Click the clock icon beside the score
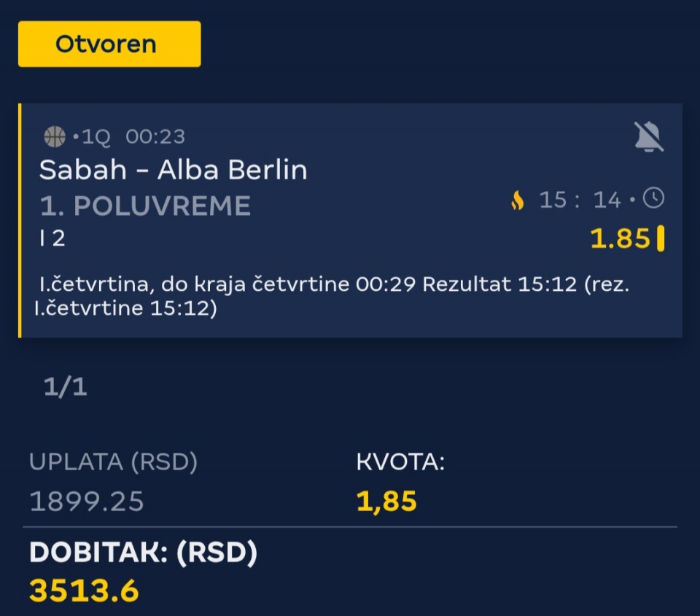This screenshot has width=700, height=616. click(x=653, y=198)
